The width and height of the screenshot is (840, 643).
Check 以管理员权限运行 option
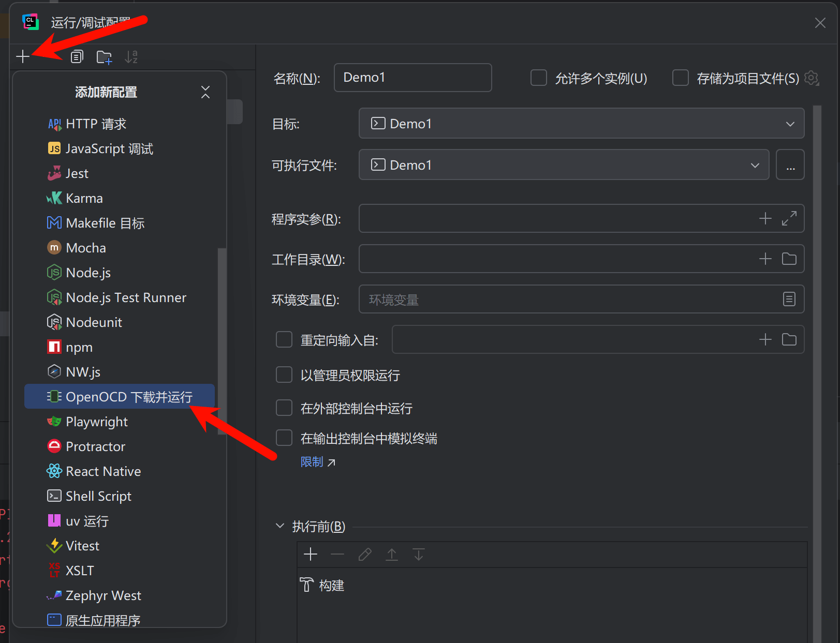[284, 375]
